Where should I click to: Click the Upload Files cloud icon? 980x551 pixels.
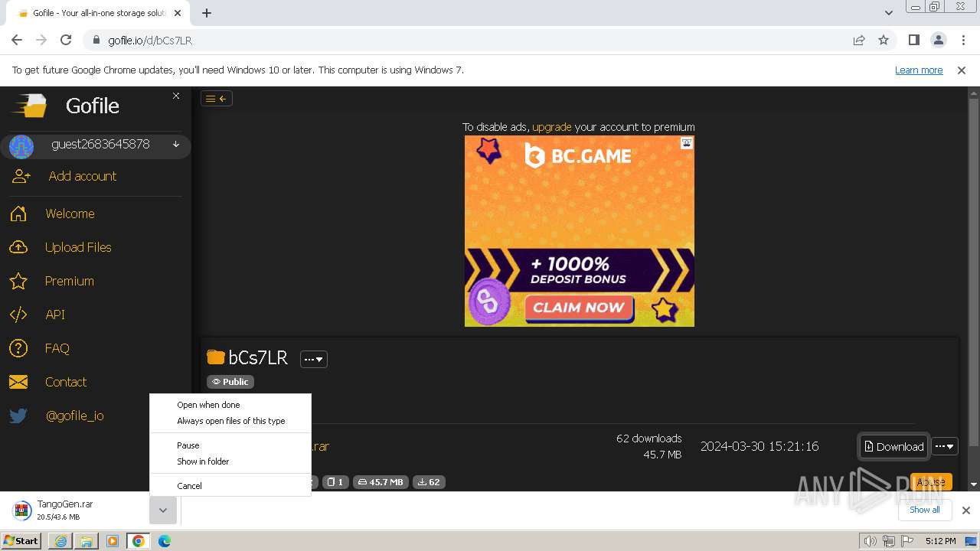pos(18,247)
